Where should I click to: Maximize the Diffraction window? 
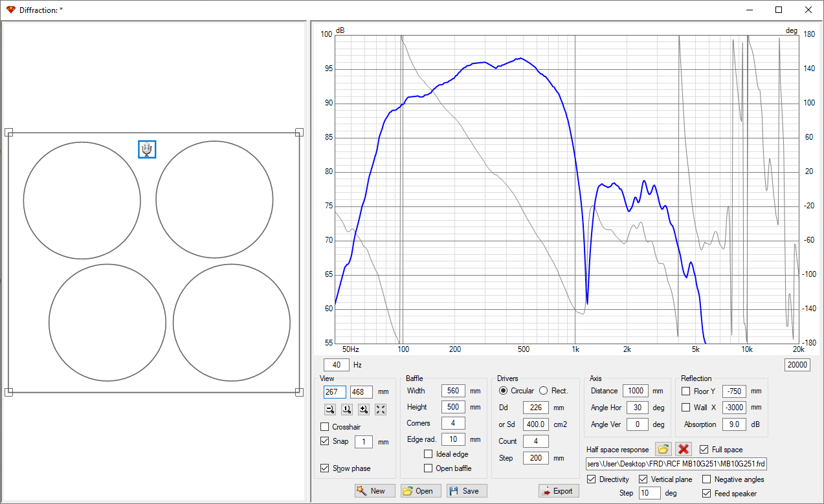pyautogui.click(x=779, y=10)
